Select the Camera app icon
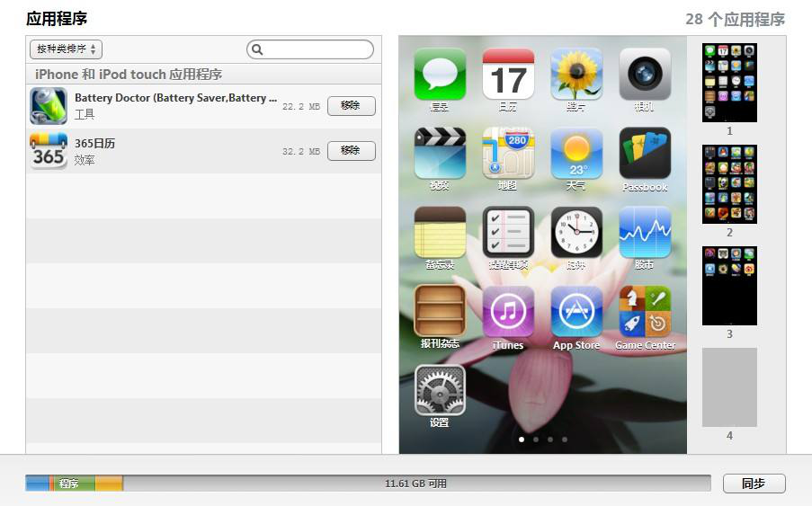The width and height of the screenshot is (812, 506). click(x=645, y=74)
